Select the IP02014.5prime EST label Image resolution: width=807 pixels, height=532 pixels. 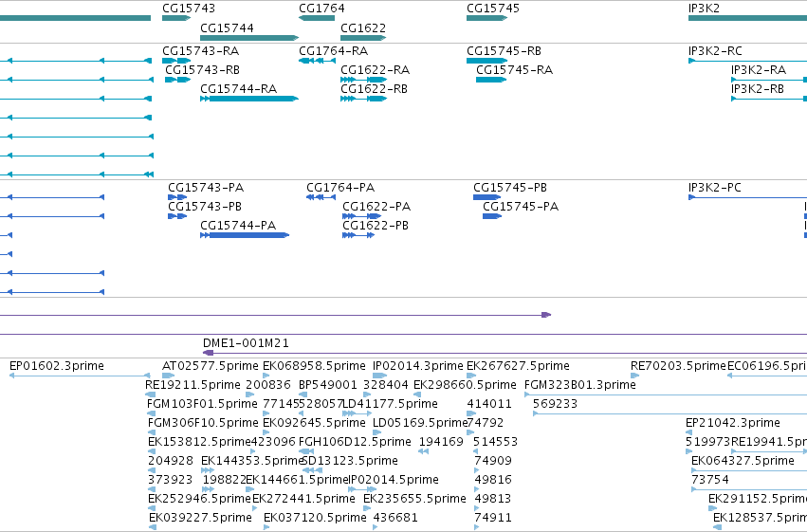(x=394, y=480)
